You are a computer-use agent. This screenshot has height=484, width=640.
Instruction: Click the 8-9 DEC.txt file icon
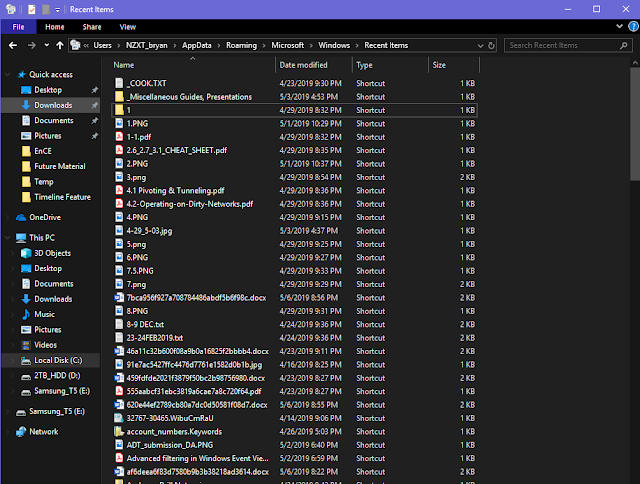coord(119,324)
